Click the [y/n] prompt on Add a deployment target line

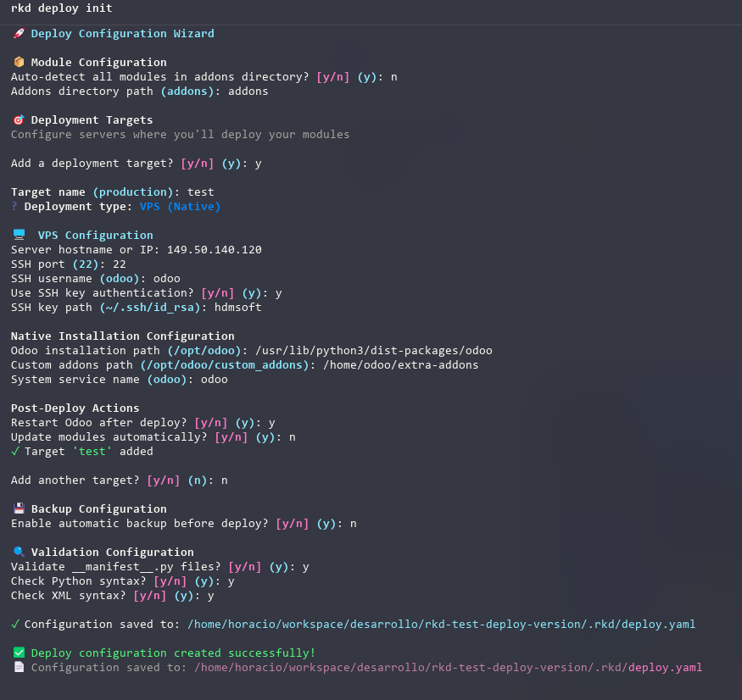[x=197, y=164]
